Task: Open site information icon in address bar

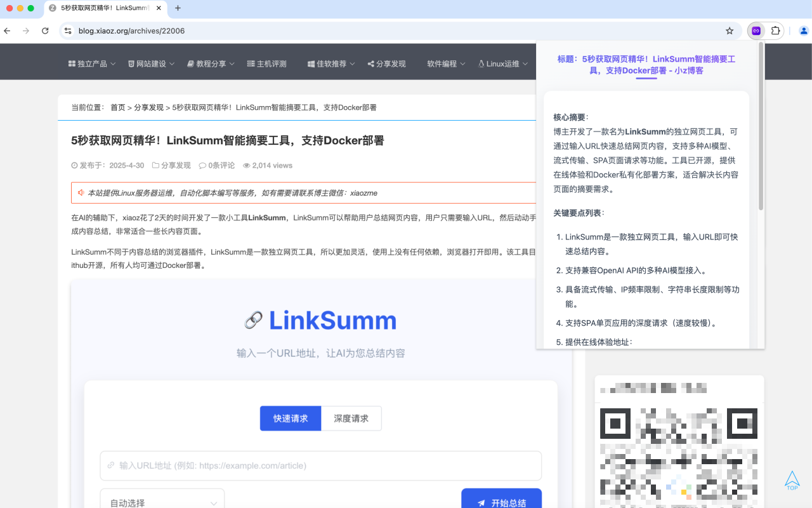Action: [69, 30]
